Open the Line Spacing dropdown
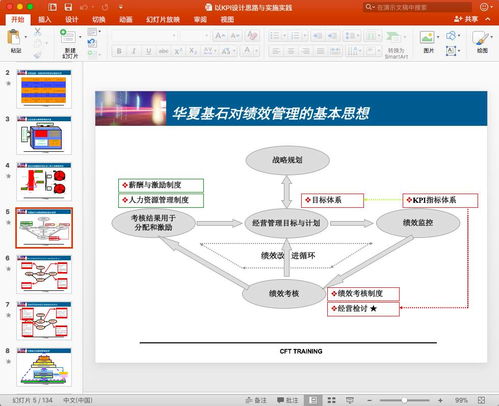499x406 pixels. [x=352, y=36]
